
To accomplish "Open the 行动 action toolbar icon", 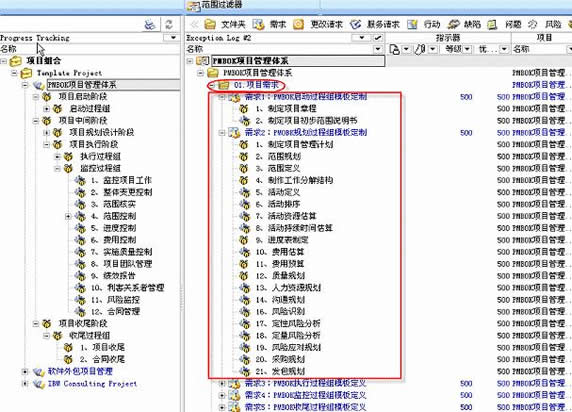I will [x=412, y=24].
